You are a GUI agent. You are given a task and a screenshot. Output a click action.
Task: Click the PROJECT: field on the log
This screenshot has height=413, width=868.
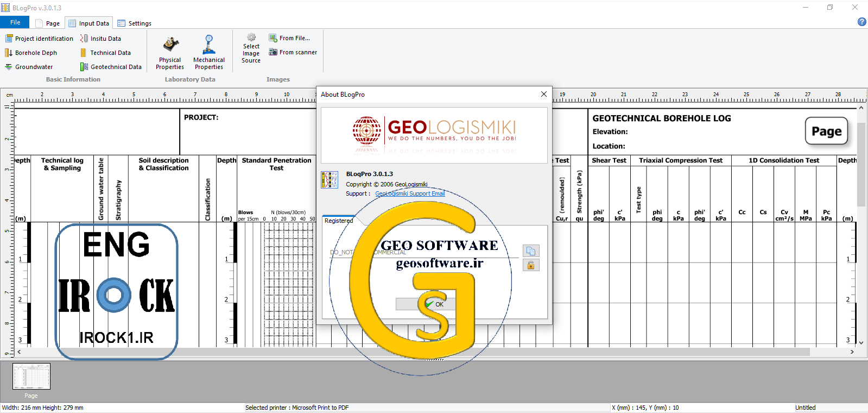click(201, 117)
